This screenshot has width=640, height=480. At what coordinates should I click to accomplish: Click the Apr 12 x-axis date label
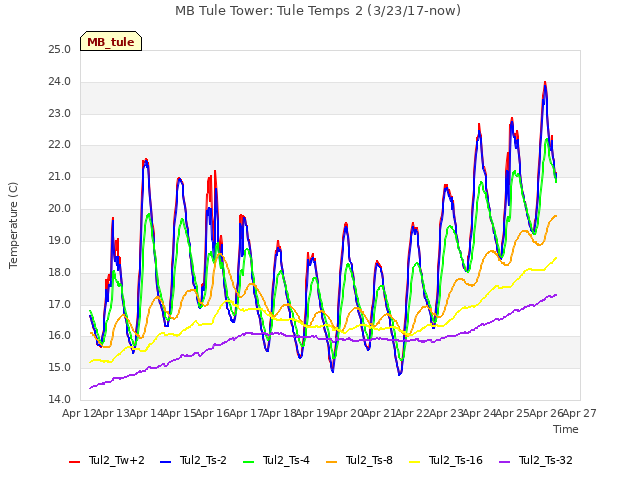[79, 413]
